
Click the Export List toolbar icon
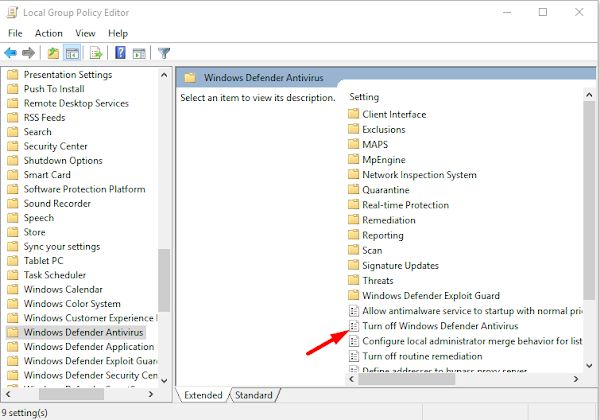tap(96, 53)
